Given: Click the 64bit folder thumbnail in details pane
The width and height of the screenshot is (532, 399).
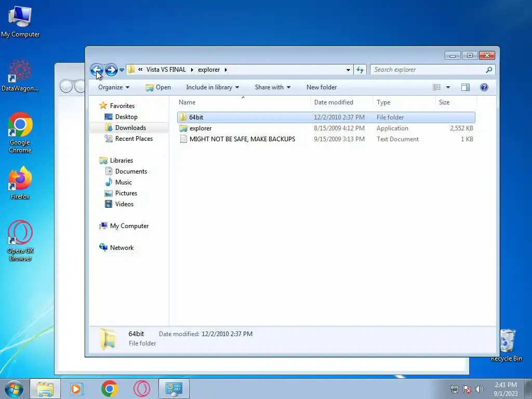Looking at the screenshot, I should click(108, 339).
